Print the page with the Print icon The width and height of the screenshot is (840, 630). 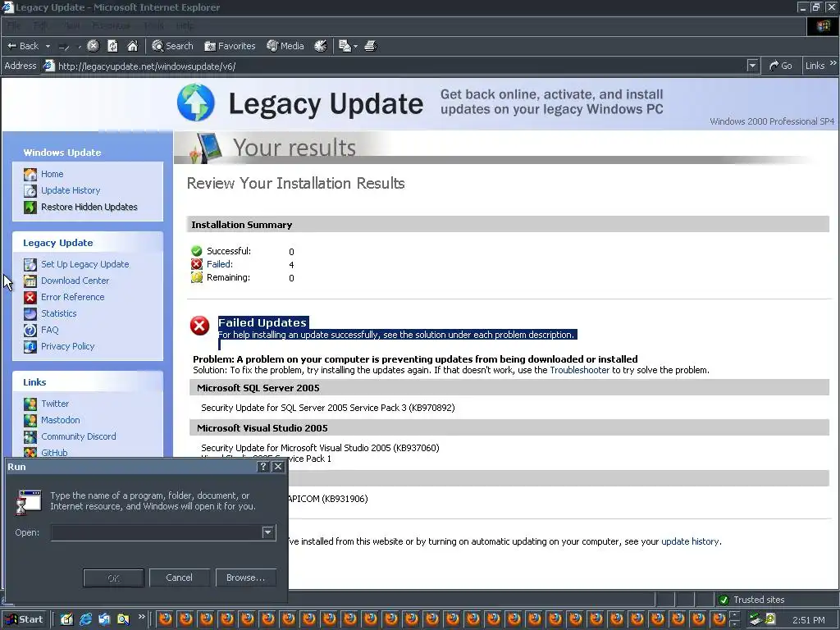tap(371, 46)
